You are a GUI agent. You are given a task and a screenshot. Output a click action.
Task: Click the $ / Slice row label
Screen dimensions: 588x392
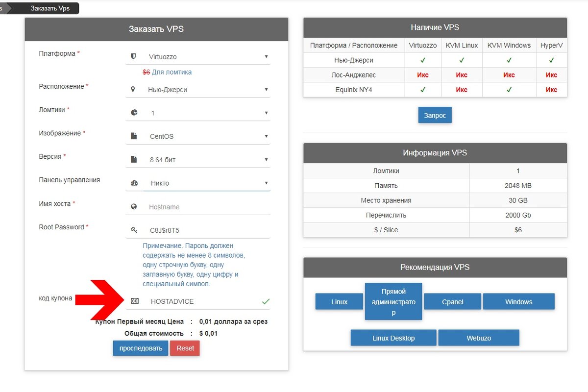tap(386, 230)
